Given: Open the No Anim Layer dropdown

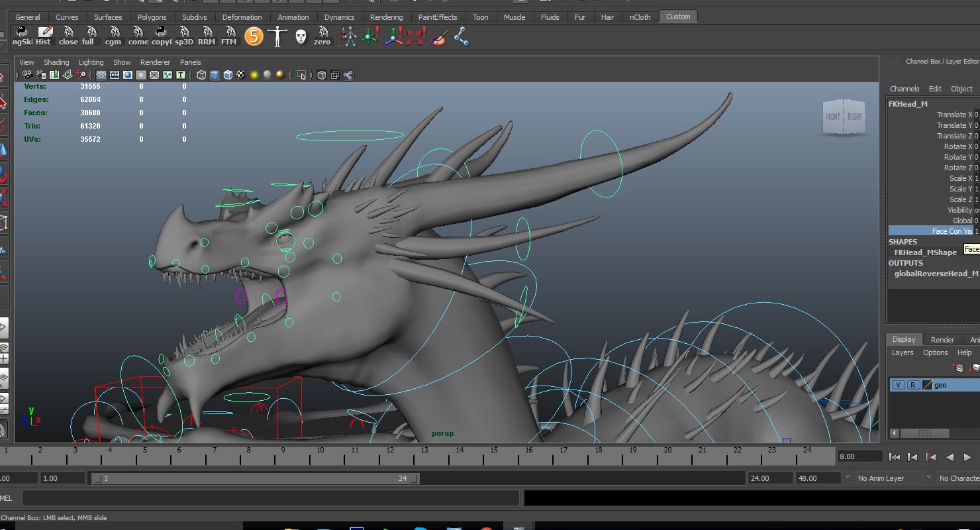Looking at the screenshot, I should 887,478.
